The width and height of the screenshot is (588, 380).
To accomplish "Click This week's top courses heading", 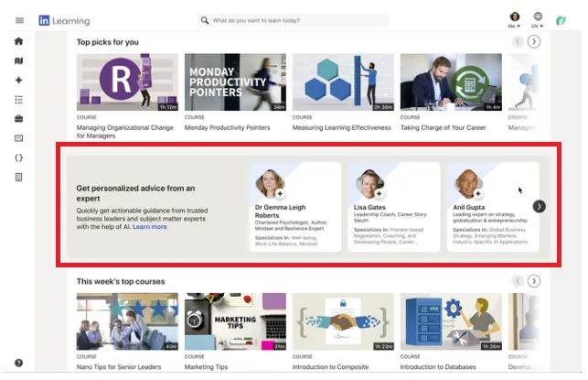I will point(121,281).
